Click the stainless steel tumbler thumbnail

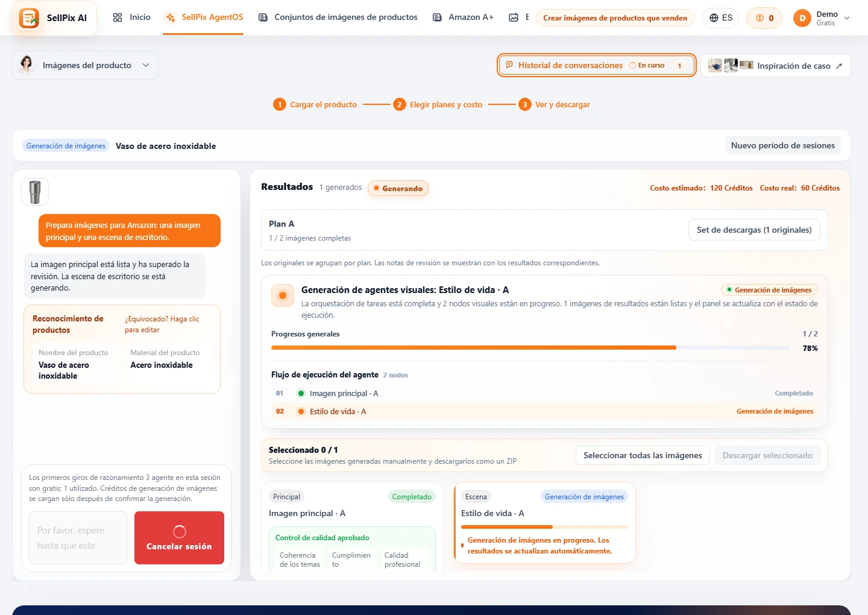coord(35,192)
